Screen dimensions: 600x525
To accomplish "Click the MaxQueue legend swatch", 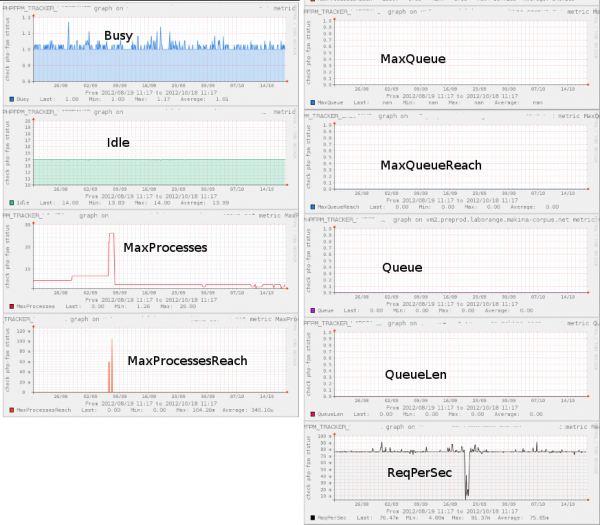I will [x=311, y=101].
